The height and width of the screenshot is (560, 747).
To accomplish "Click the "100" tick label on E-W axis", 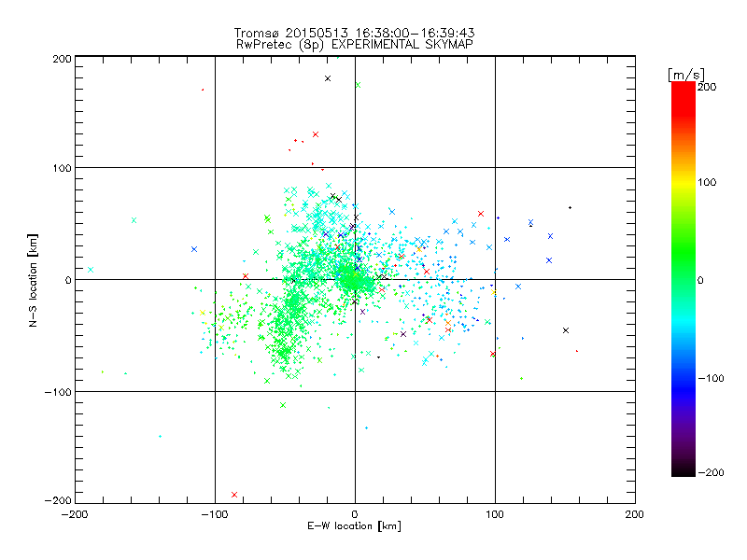I will (495, 514).
